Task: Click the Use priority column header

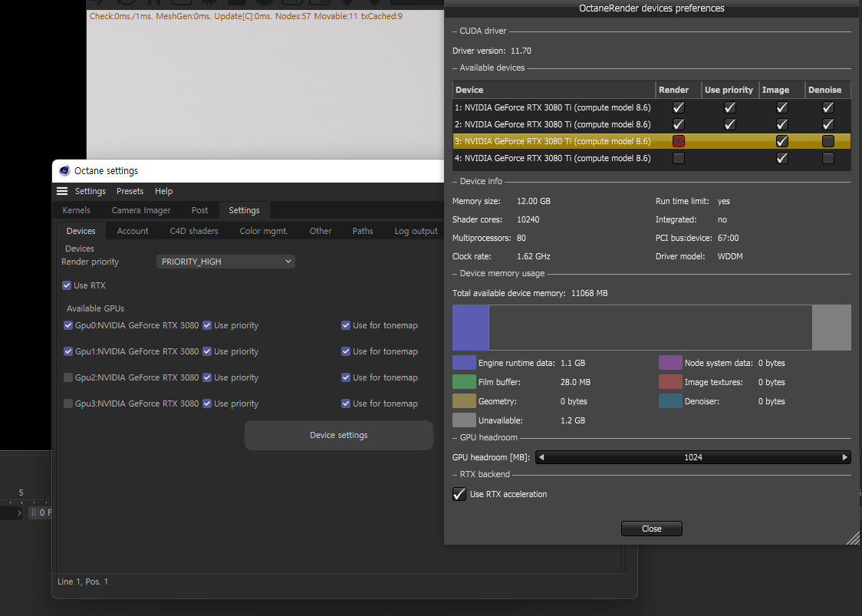Action: tap(729, 90)
